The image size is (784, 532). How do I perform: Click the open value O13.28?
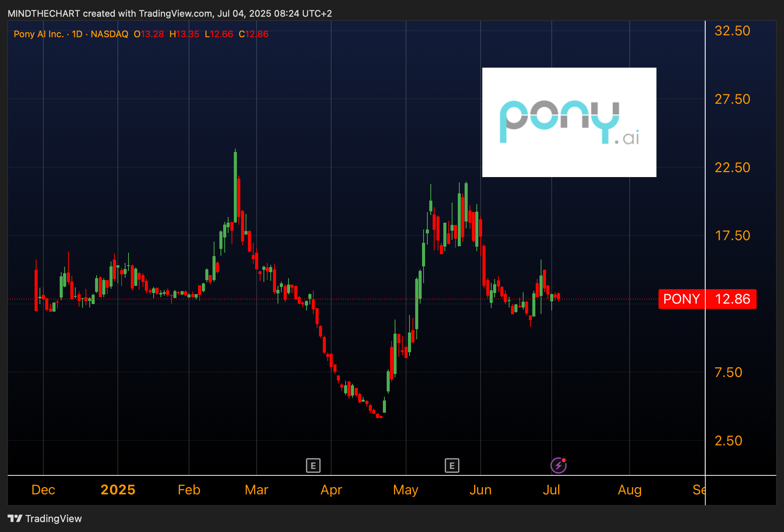click(x=149, y=34)
